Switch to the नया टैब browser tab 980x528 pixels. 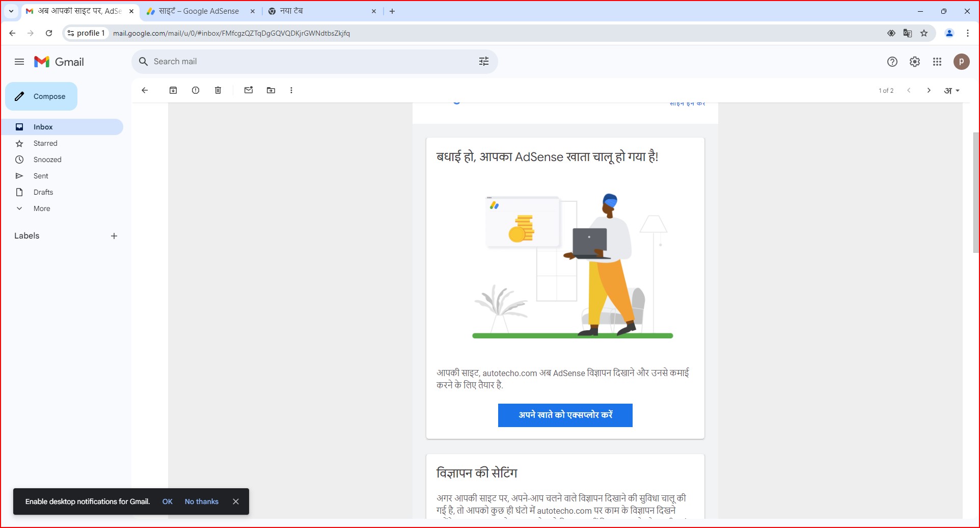point(318,11)
